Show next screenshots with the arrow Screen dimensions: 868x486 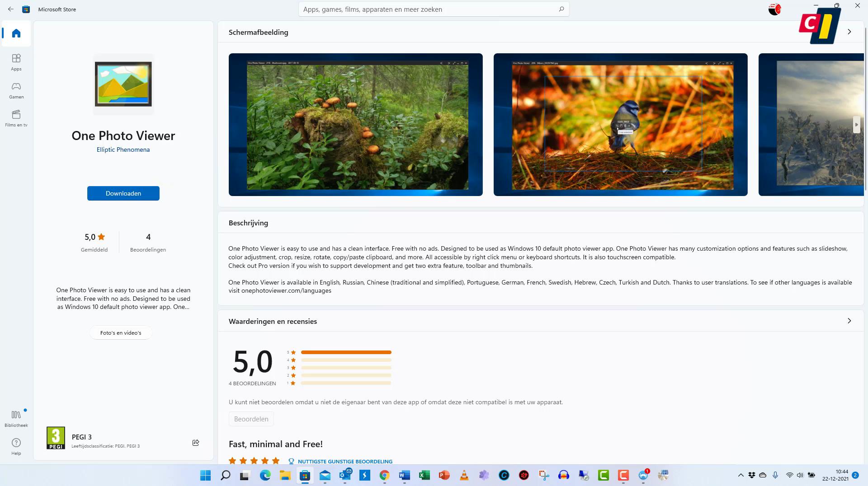[x=856, y=125]
